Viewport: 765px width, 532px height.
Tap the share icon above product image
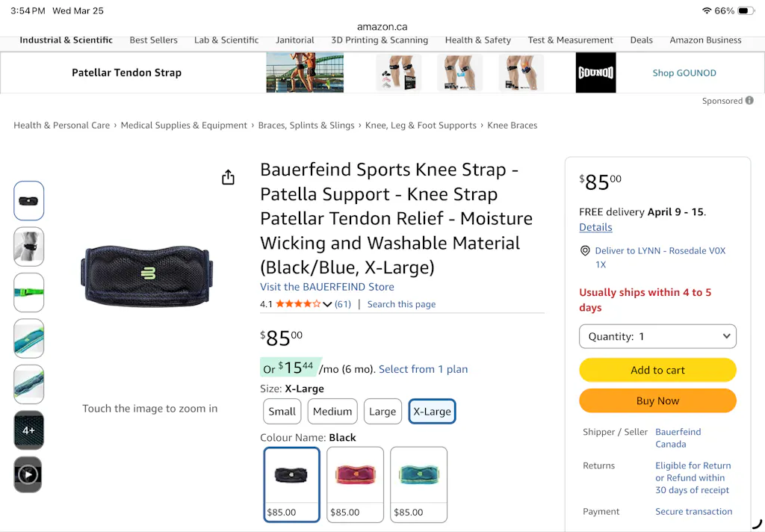click(228, 177)
